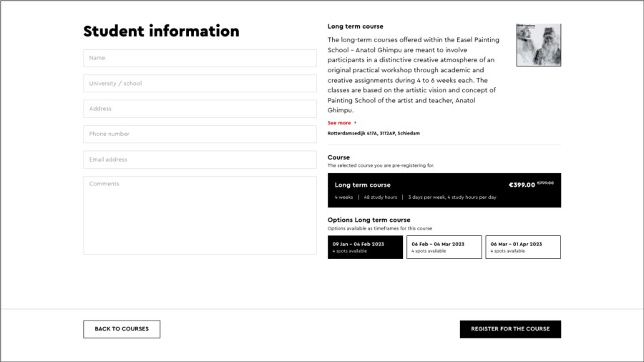Click the University / school field

(x=200, y=84)
